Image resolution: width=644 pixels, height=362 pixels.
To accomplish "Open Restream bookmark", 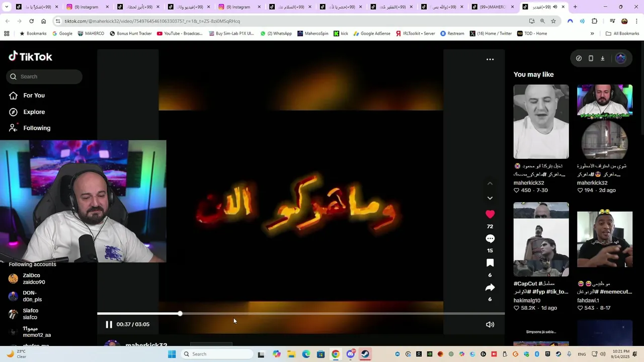I will 452,34.
